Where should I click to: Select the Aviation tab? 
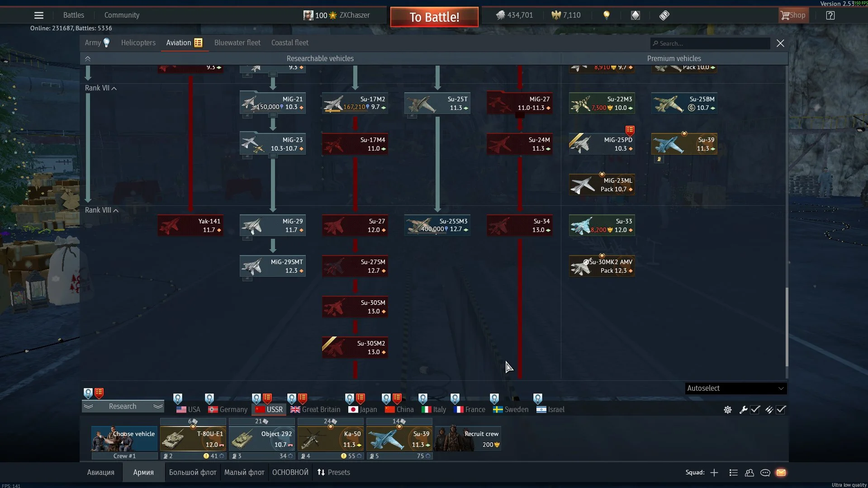coord(184,43)
